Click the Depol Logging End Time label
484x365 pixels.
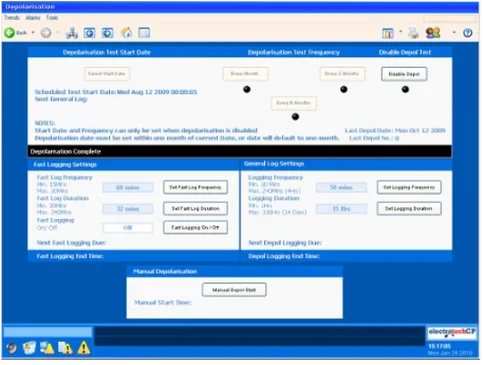(x=284, y=256)
